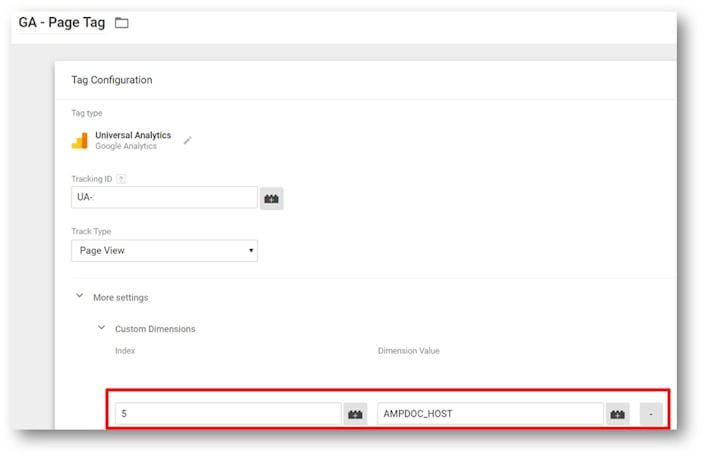Open variable picker beside Index field 5
This screenshot has width=705, height=457.
coord(355,414)
